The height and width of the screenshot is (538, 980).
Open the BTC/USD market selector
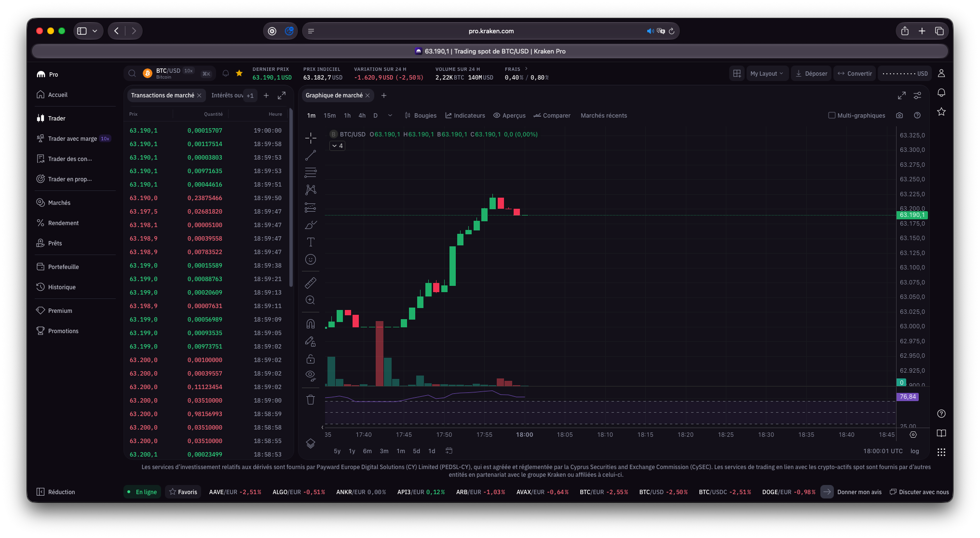pyautogui.click(x=168, y=73)
